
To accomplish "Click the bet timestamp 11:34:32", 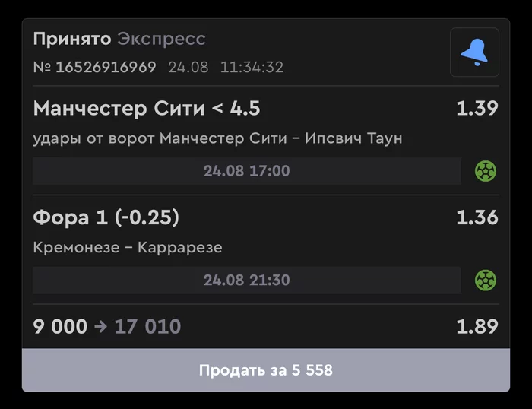I will 252,67.
